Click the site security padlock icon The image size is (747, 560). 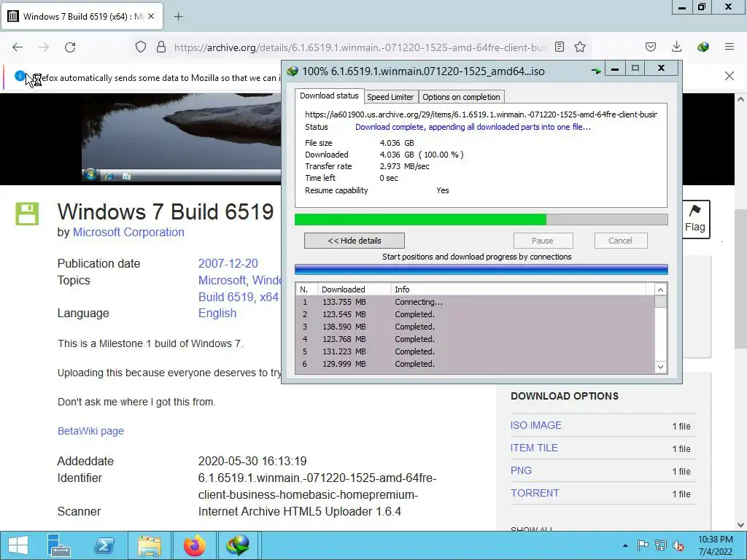tap(161, 47)
